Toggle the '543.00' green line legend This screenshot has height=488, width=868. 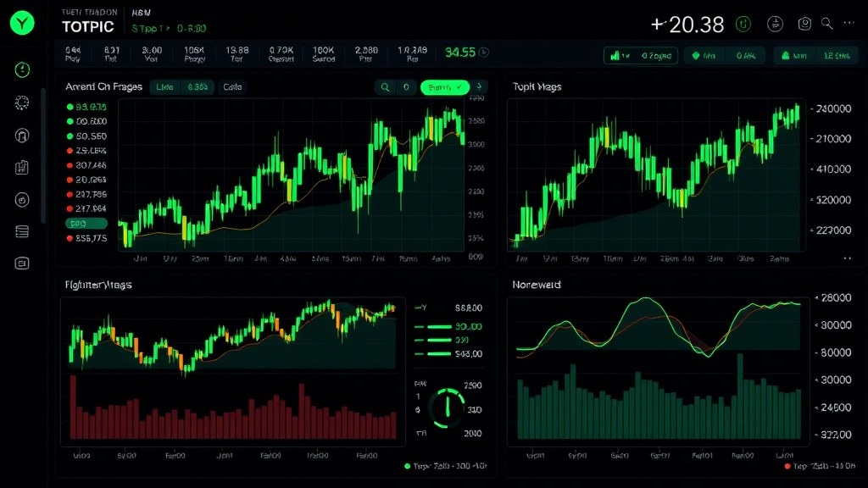448,353
